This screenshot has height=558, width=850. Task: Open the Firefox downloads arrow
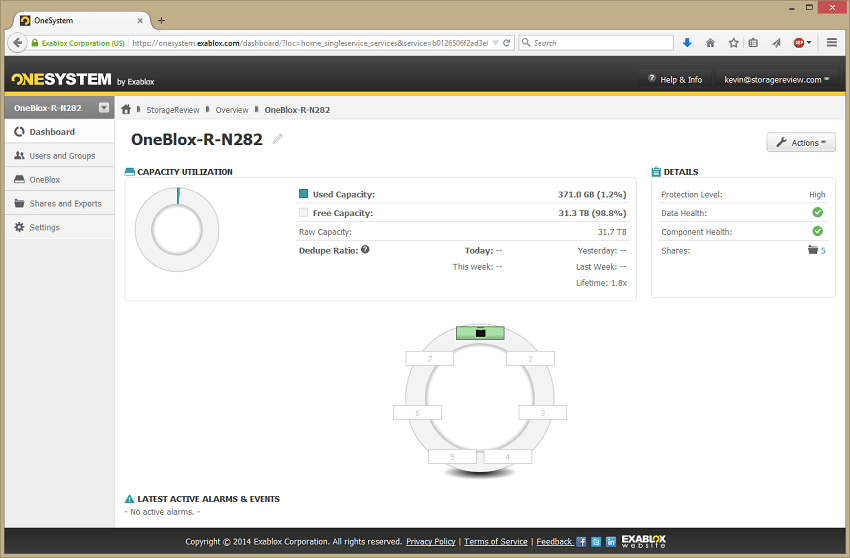point(687,43)
